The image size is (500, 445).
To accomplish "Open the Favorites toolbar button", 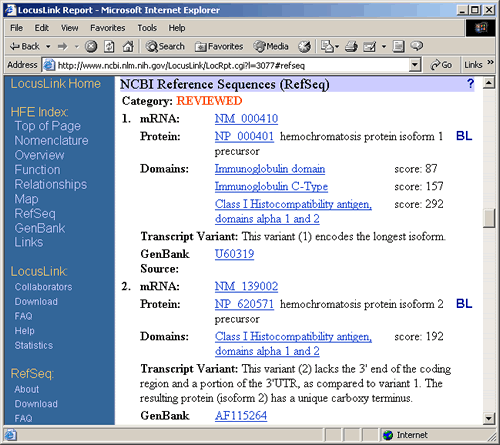I will (x=219, y=46).
